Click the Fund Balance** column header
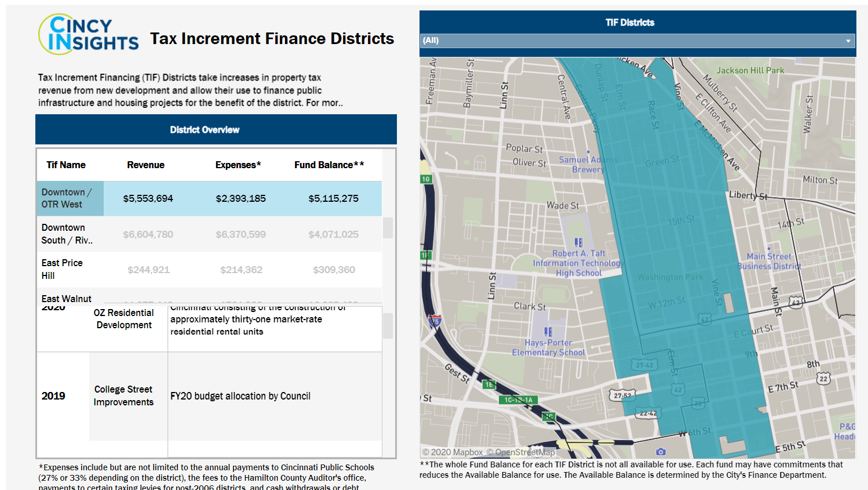The height and width of the screenshot is (490, 868). (x=329, y=165)
